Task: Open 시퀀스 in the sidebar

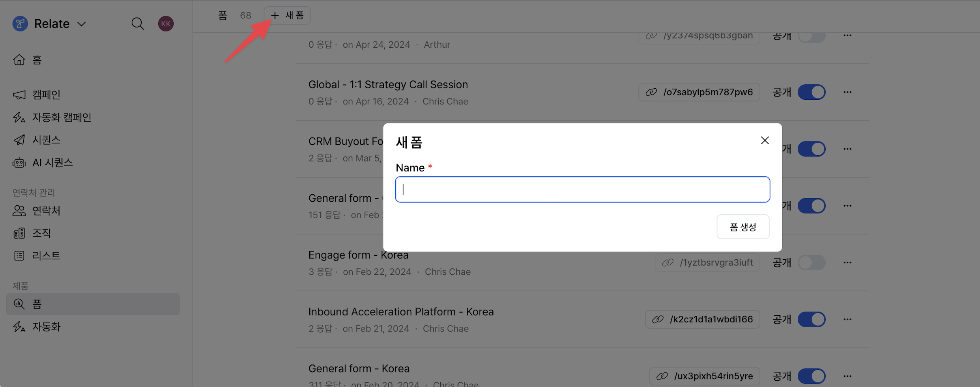Action: click(93, 140)
